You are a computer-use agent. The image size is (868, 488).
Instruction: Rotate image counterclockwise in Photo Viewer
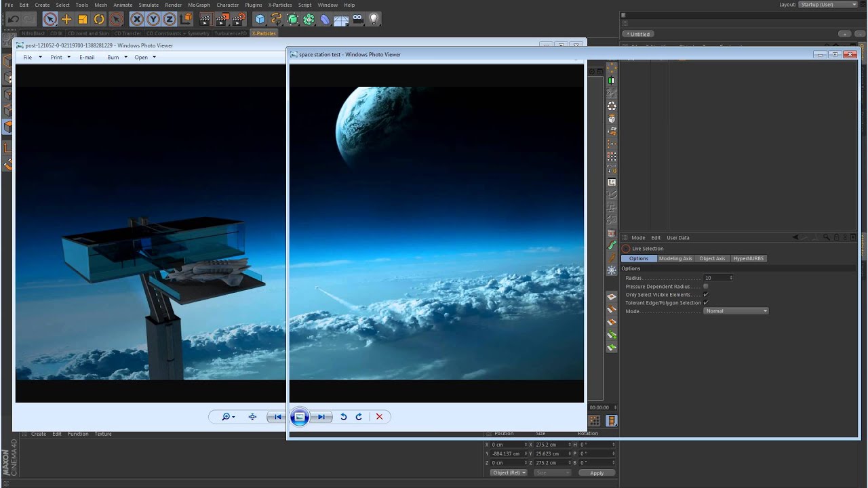tap(344, 417)
